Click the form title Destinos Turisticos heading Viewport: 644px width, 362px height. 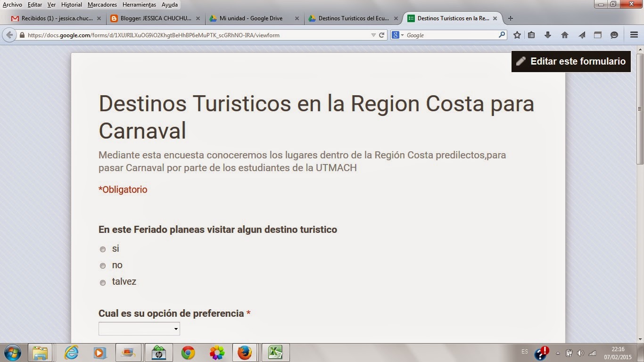[316, 116]
